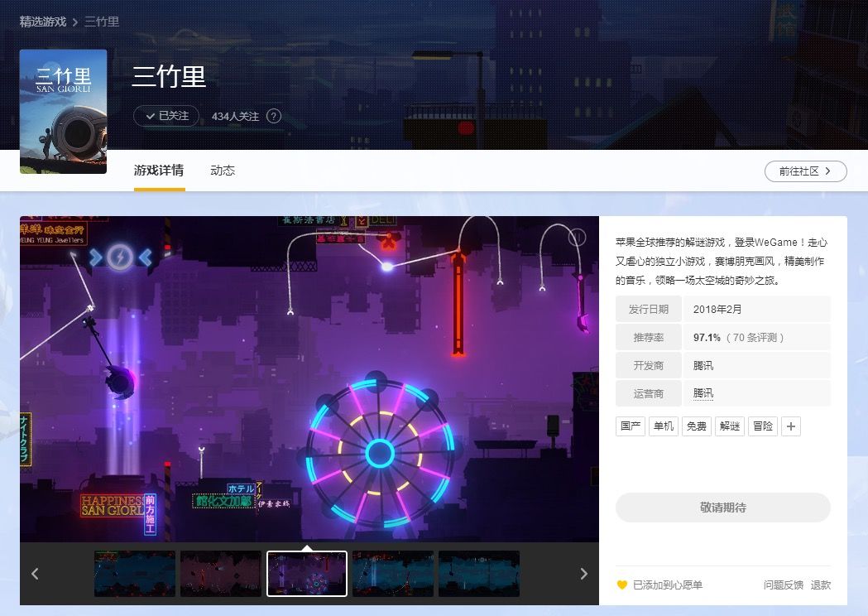Click the 70 条评测 review count
Image resolution: width=868 pixels, height=616 pixels.
(755, 337)
